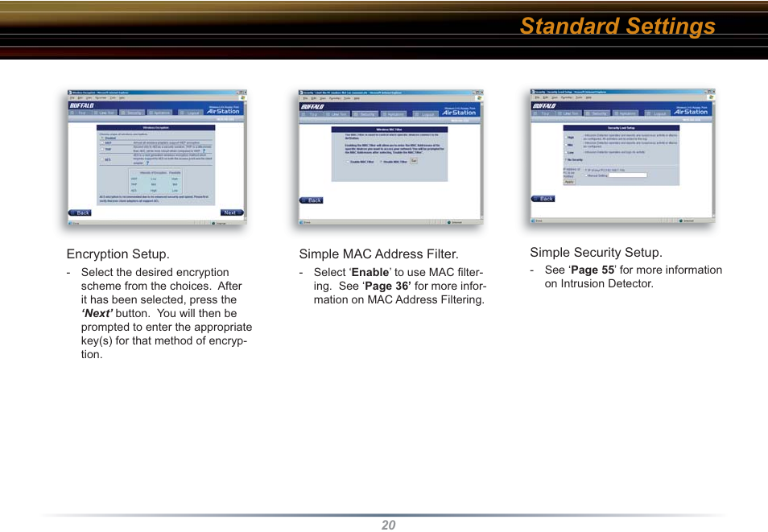This screenshot has height=532, width=768.
Task: Click Windows flag icon in Encryption screenshot
Action: click(x=243, y=97)
